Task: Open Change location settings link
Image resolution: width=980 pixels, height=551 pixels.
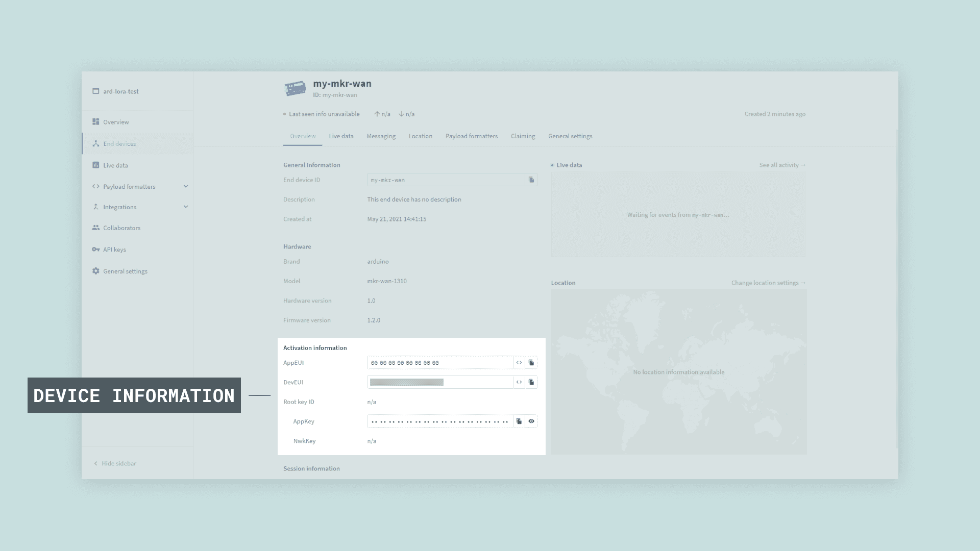Action: tap(768, 283)
